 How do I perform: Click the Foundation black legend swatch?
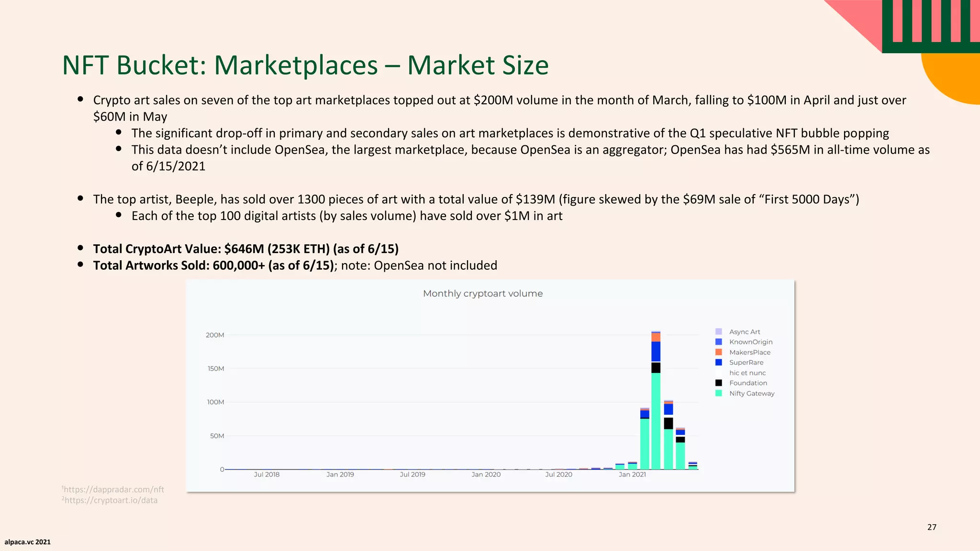718,383
